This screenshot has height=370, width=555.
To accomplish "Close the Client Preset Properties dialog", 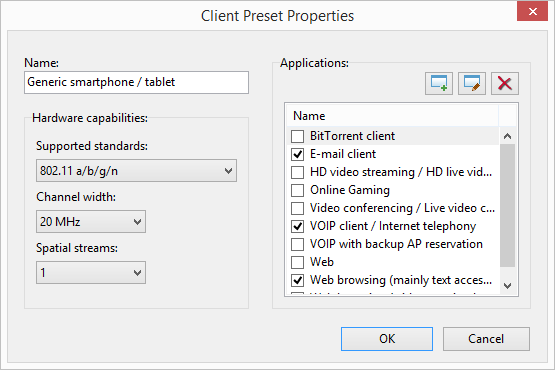I will 532,12.
